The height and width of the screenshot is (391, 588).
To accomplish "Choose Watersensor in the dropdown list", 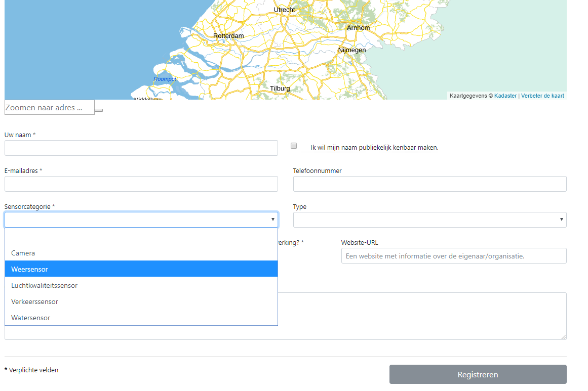I will (x=31, y=318).
